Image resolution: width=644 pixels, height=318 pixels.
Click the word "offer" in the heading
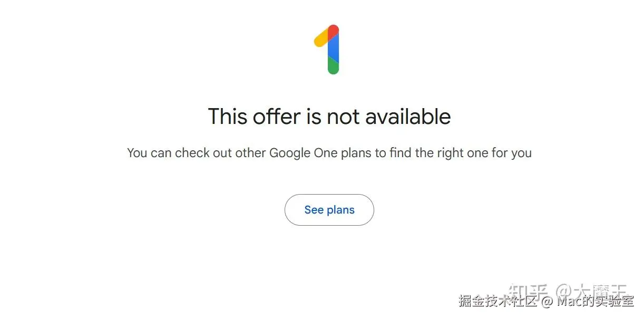[277, 117]
